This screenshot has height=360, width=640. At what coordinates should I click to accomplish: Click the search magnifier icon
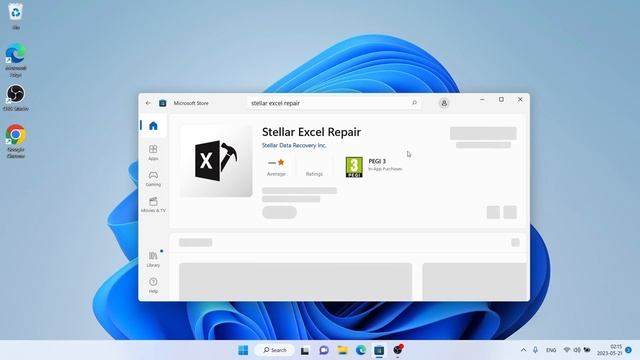coord(414,103)
